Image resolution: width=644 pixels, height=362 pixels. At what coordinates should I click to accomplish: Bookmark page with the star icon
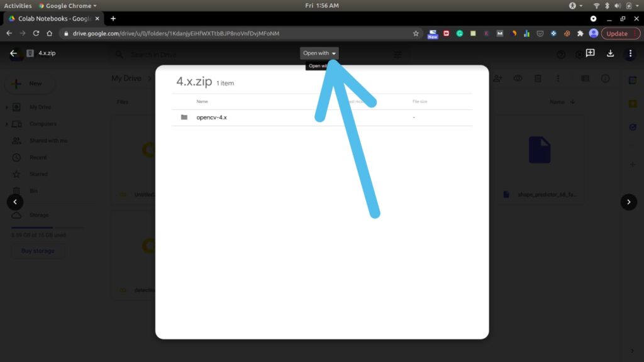[416, 34]
